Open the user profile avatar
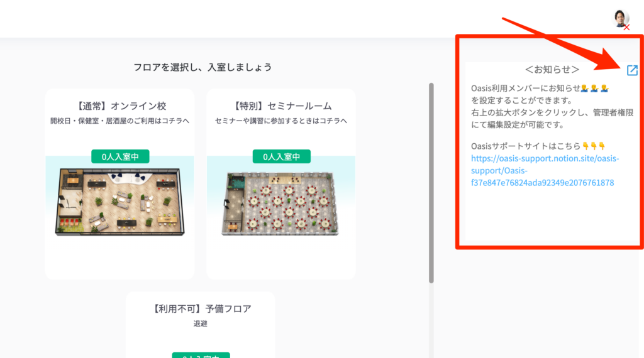This screenshot has height=358, width=644. 621,18
